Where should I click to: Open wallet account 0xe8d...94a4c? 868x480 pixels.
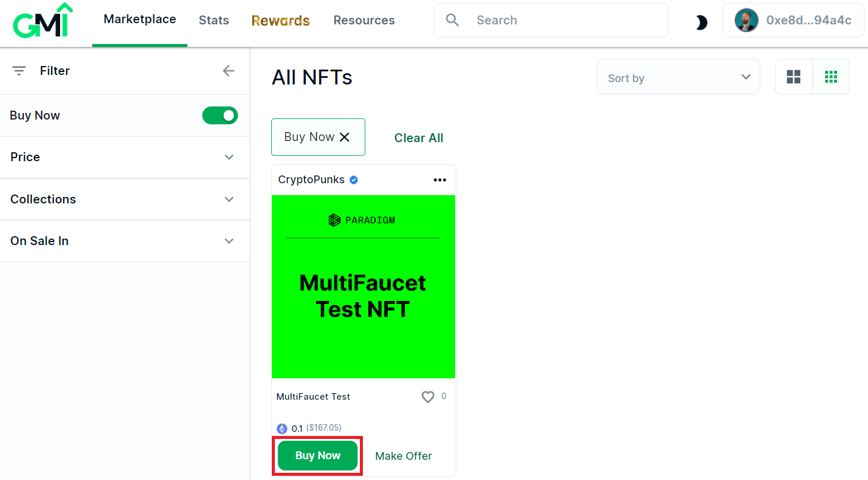(793, 20)
